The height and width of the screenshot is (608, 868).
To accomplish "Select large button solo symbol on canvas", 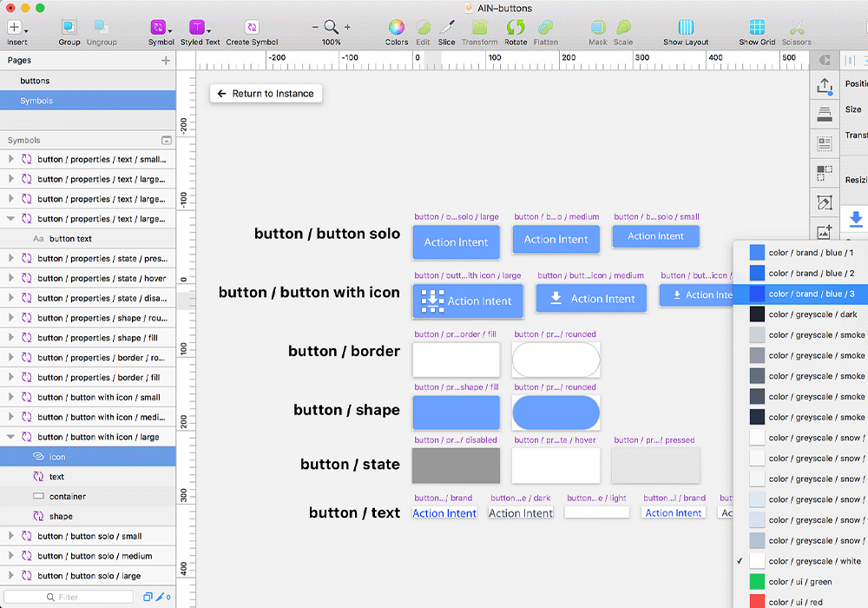I will pyautogui.click(x=457, y=242).
